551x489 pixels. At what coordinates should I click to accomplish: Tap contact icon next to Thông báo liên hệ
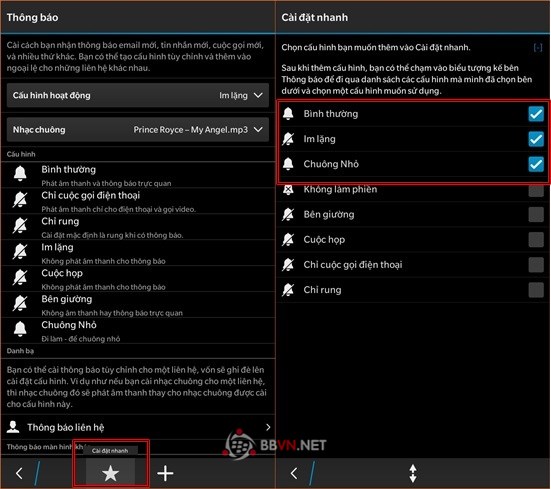[x=13, y=427]
